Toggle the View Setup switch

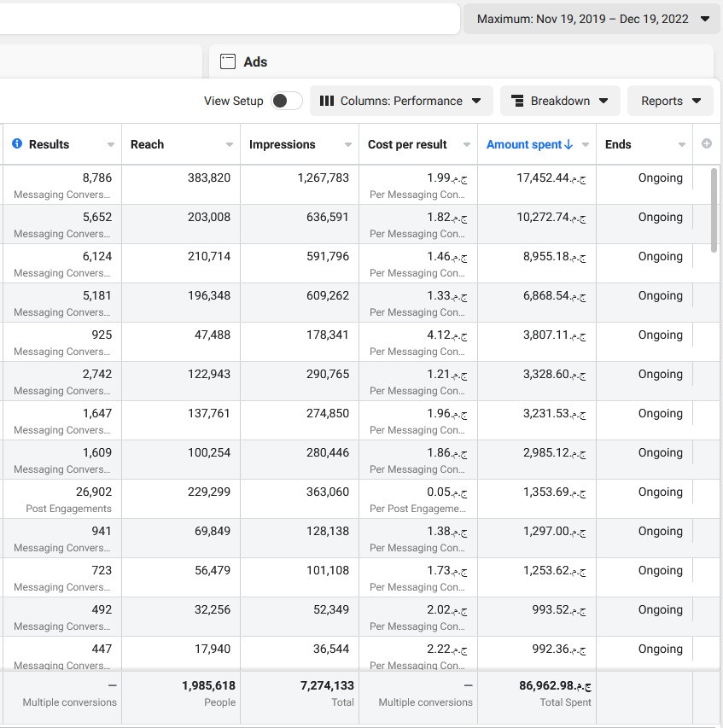[x=287, y=101]
